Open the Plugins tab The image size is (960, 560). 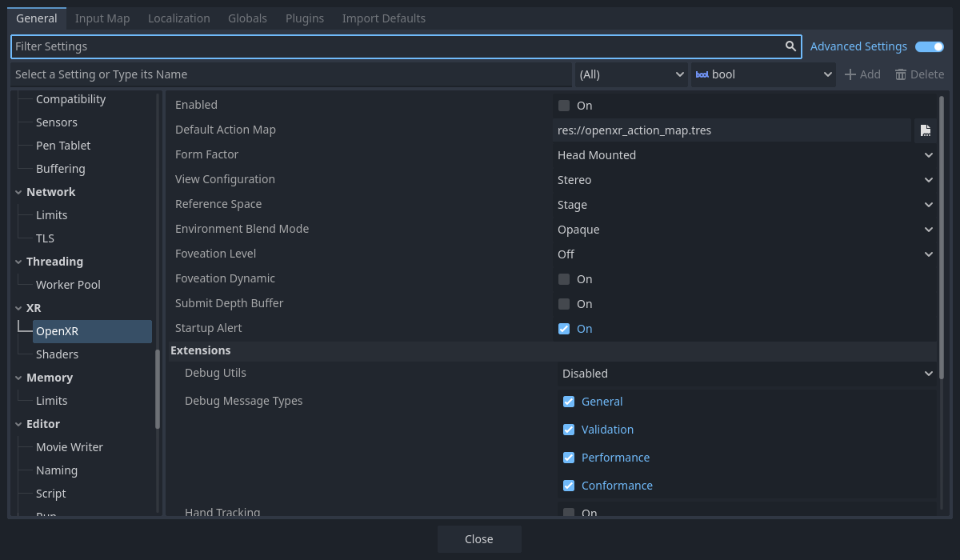point(305,18)
